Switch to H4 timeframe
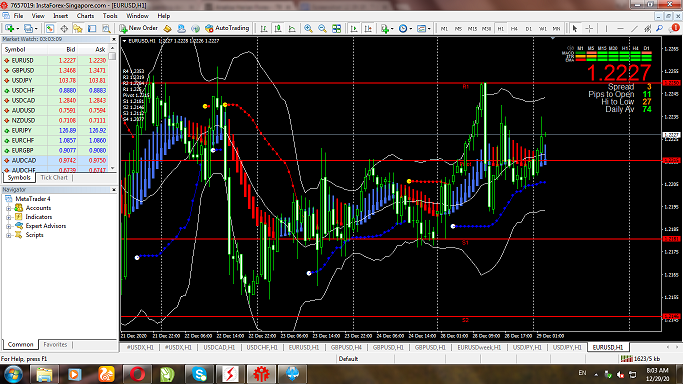 514,28
